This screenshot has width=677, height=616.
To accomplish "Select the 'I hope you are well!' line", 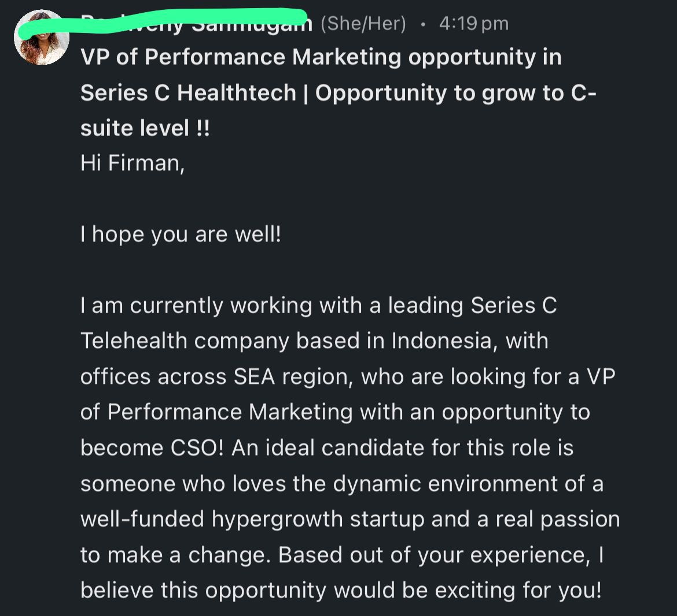I will 181,234.
